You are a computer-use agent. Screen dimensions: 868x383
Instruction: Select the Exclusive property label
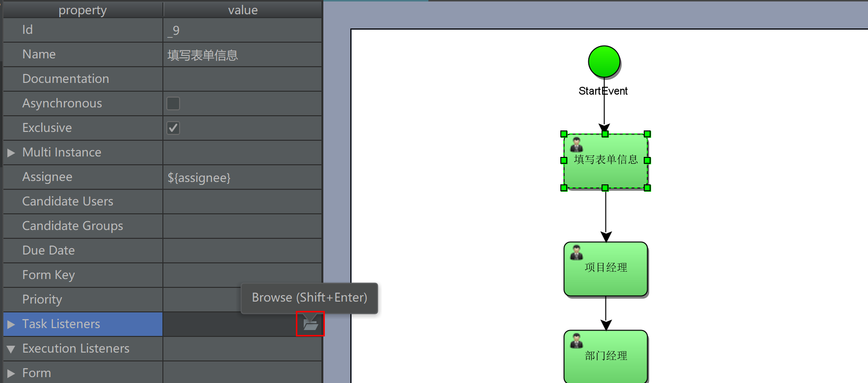[x=47, y=128]
